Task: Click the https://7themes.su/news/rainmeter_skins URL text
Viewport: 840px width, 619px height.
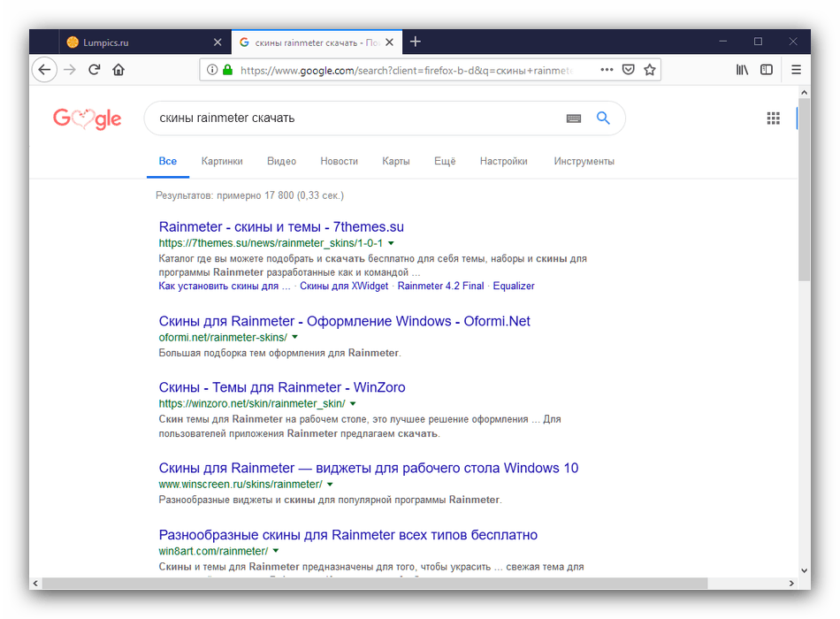Action: click(x=271, y=243)
